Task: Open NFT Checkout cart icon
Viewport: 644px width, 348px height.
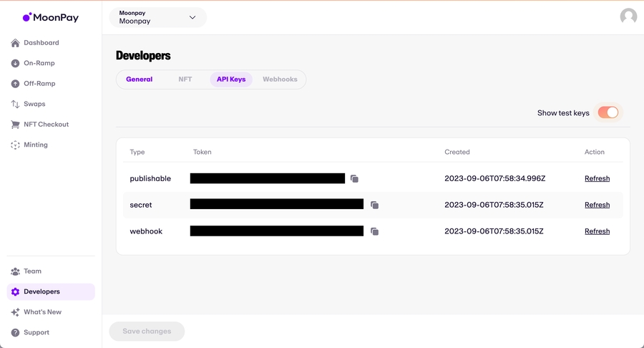Action: point(15,125)
